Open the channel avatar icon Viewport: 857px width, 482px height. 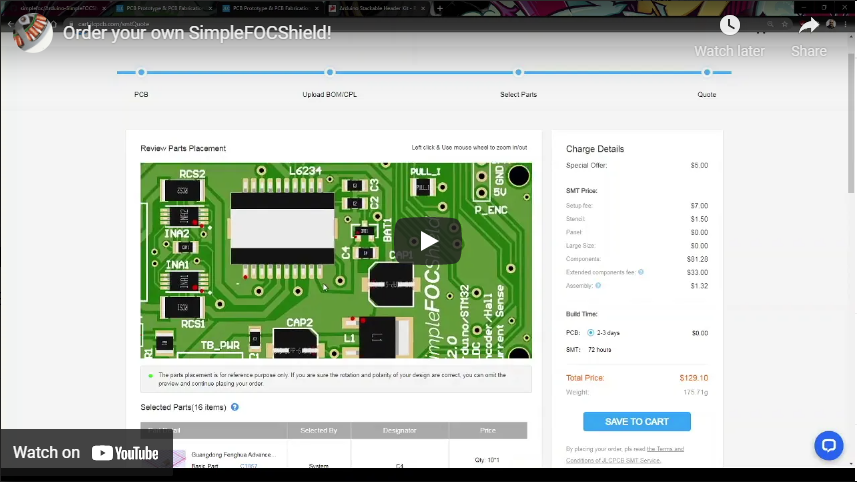33,33
